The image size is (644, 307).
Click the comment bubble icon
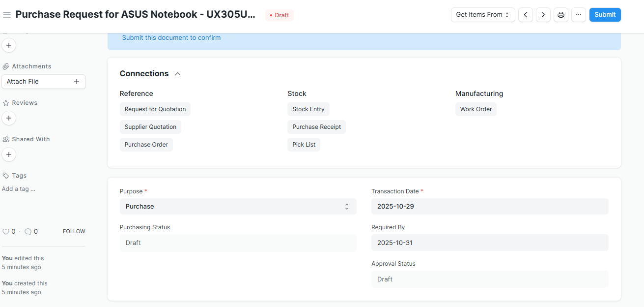click(28, 231)
